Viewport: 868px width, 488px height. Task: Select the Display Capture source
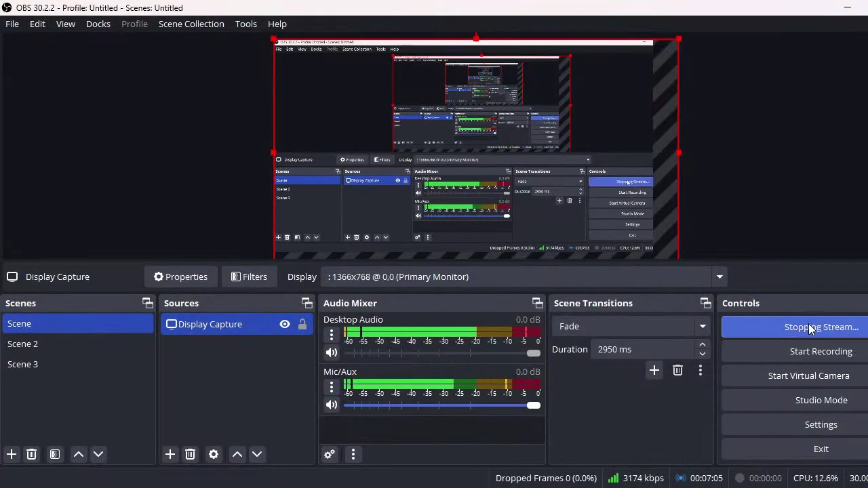pos(237,324)
